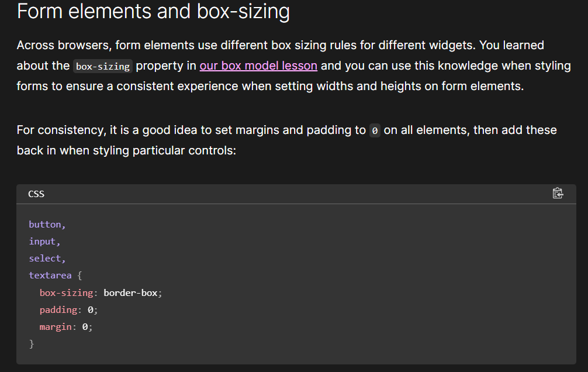Viewport: 588px width, 372px height.
Task: Click the margin value 0 in code
Action: point(85,327)
